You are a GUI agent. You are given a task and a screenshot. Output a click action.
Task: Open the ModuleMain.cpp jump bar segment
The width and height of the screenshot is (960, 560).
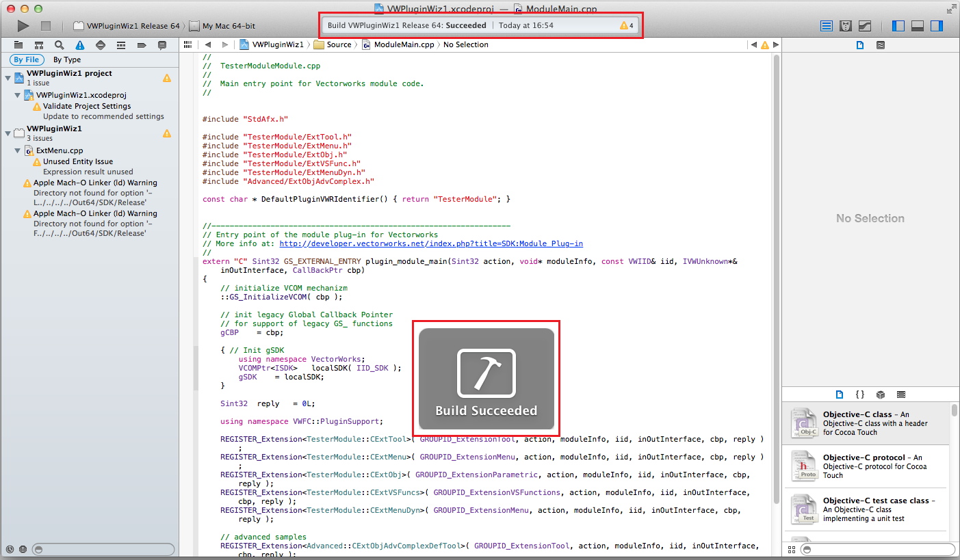[x=398, y=44]
